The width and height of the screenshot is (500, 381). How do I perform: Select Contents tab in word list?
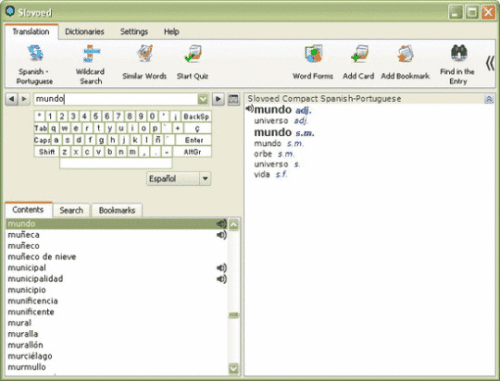(x=28, y=210)
